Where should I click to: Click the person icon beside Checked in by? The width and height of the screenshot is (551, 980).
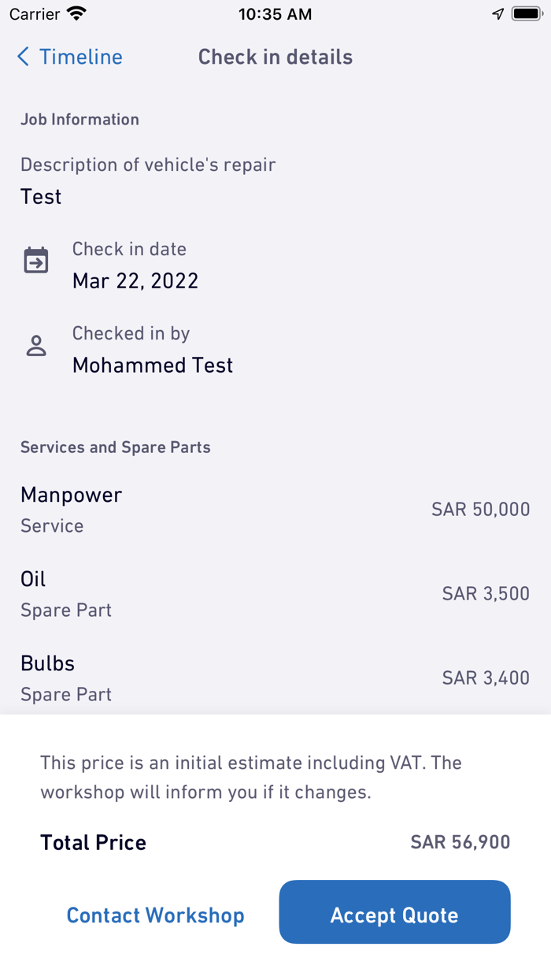(35, 344)
